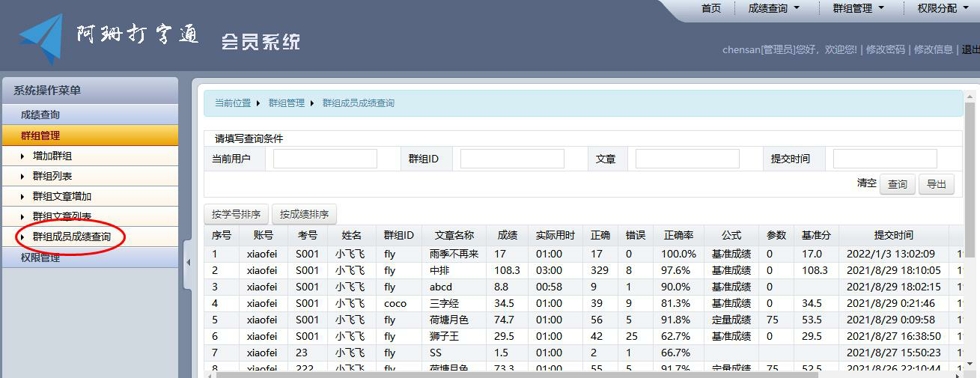Focus the 当前用户 input field
The height and width of the screenshot is (378, 980).
click(325, 159)
